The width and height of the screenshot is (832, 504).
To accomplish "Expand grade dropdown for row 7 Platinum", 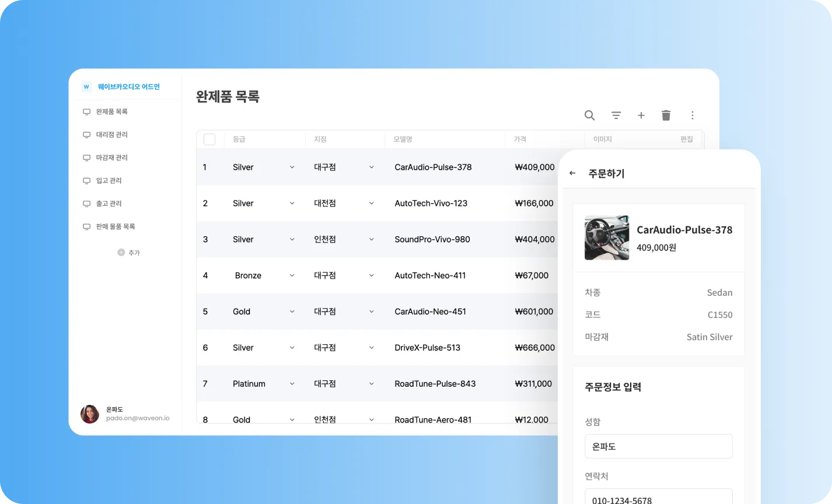I will point(292,384).
